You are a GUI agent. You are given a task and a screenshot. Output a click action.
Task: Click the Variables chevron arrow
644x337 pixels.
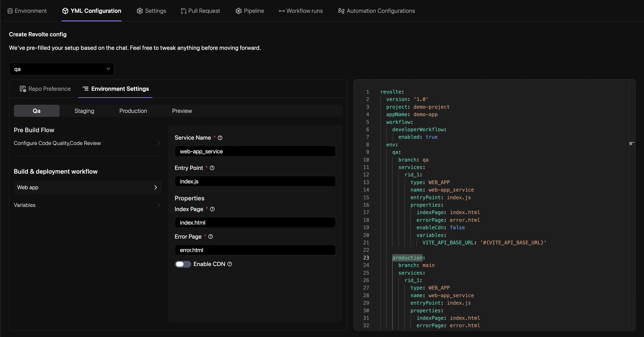[159, 205]
